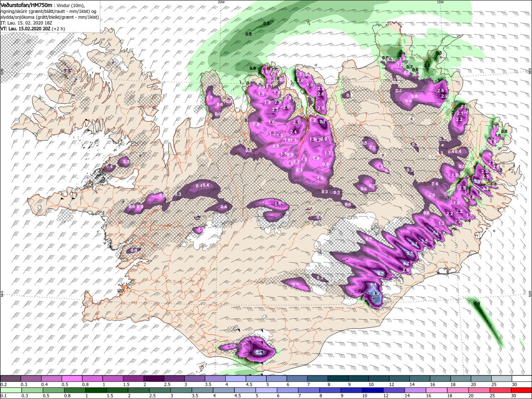The width and height of the screenshot is (532, 399).
Task: Click the 'slydda/snjókoma' legend description line
Action: (49, 17)
